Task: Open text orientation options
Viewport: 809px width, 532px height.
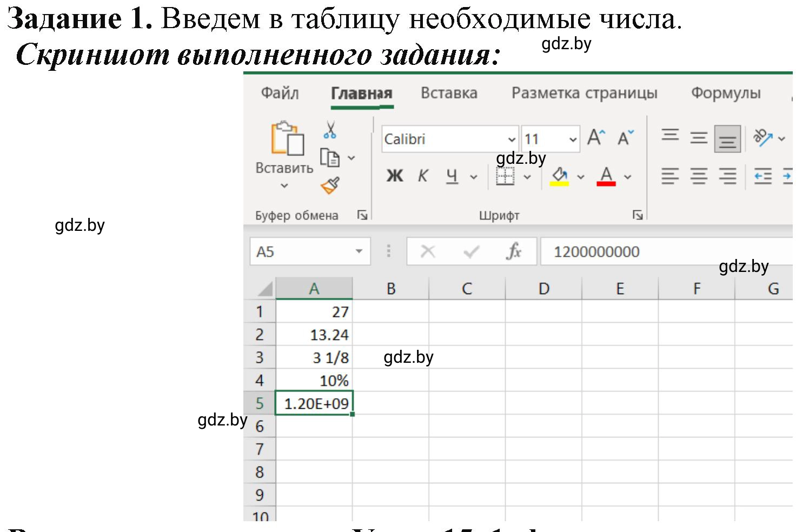Action: click(763, 138)
